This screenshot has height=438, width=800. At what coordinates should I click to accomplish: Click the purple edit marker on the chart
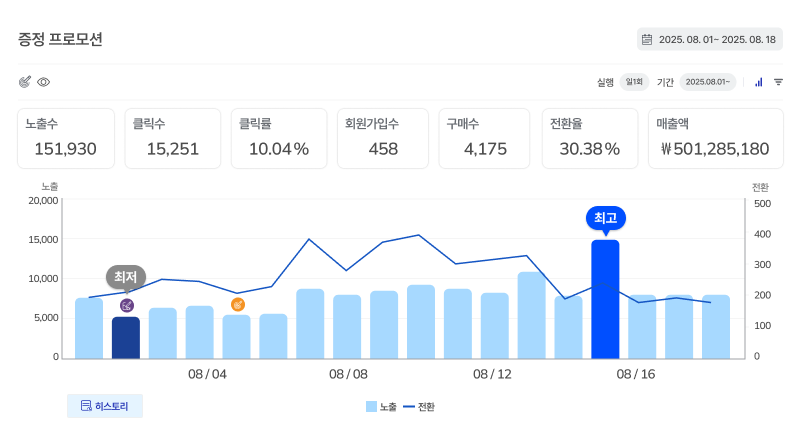(127, 305)
